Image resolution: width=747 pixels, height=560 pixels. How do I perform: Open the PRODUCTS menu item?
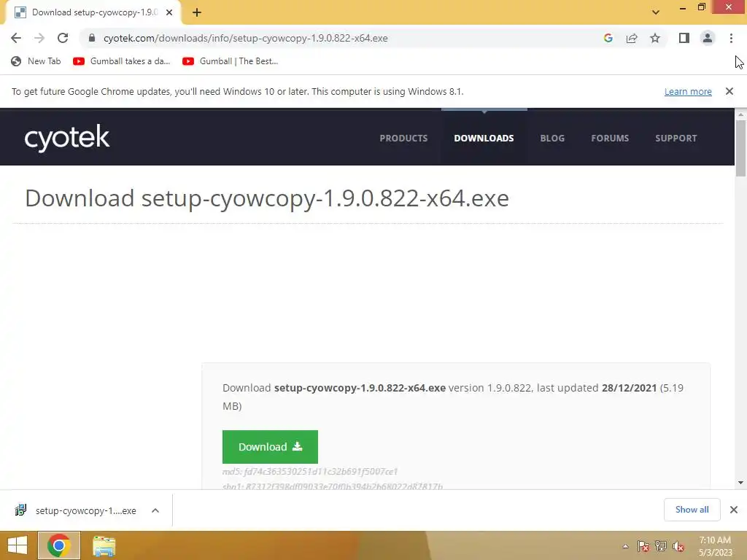click(403, 138)
